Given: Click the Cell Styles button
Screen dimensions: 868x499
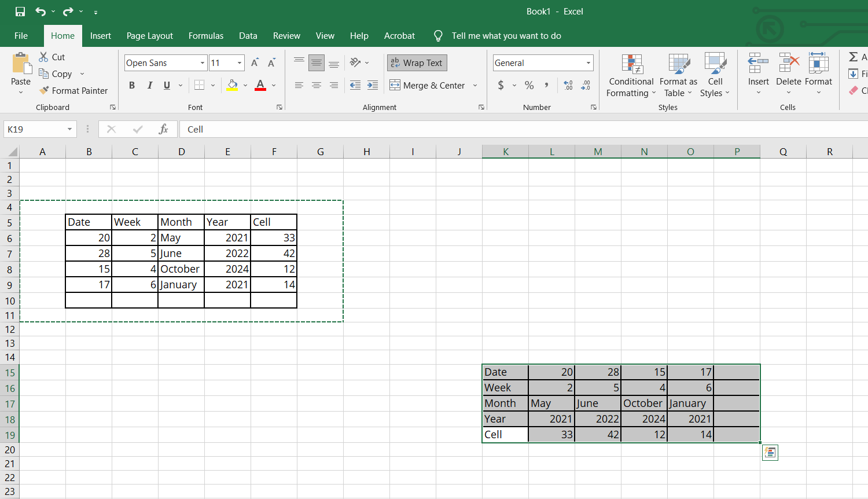Looking at the screenshot, I should click(715, 75).
